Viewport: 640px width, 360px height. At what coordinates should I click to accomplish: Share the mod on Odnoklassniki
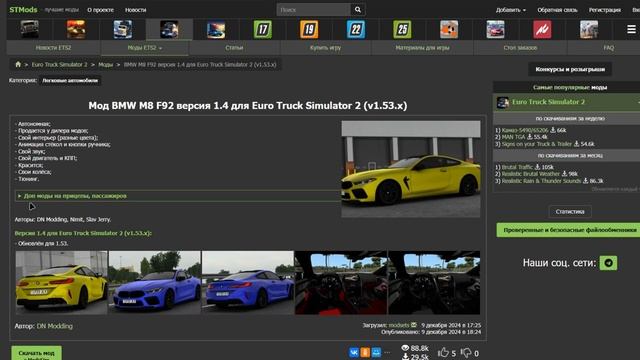(365, 352)
